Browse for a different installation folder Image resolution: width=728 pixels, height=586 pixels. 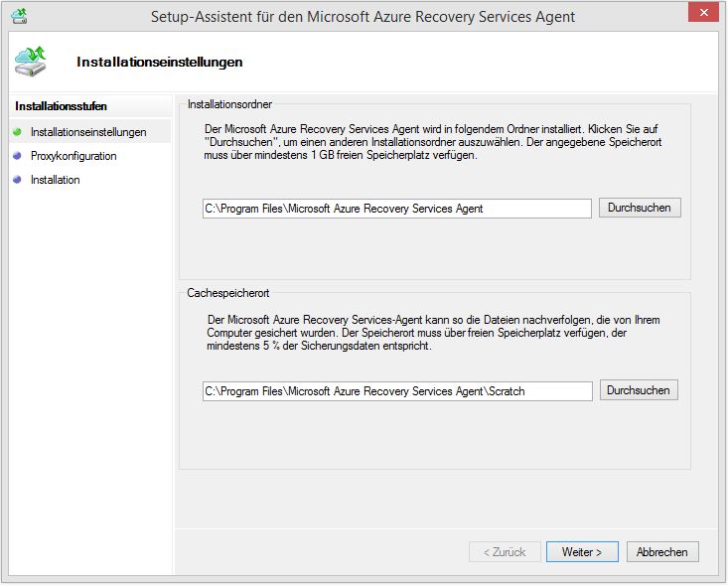[640, 208]
